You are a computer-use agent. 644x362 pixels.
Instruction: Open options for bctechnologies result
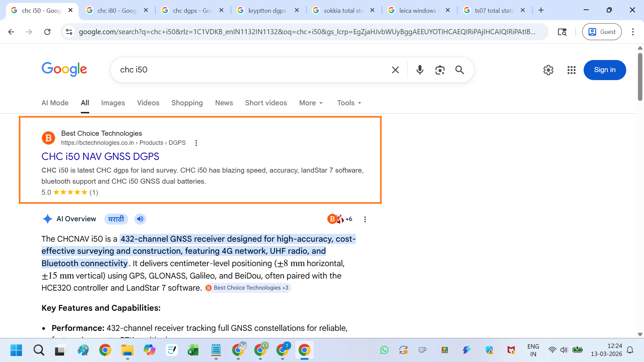(196, 143)
